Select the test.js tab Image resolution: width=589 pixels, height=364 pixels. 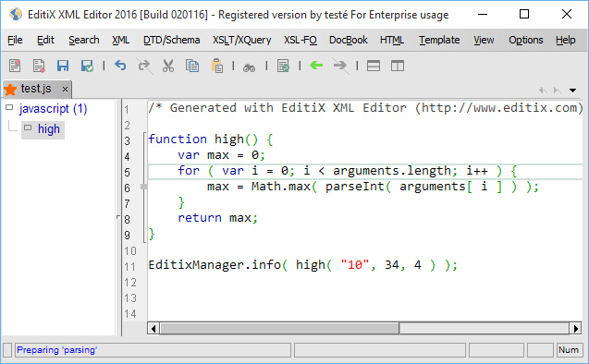click(36, 89)
